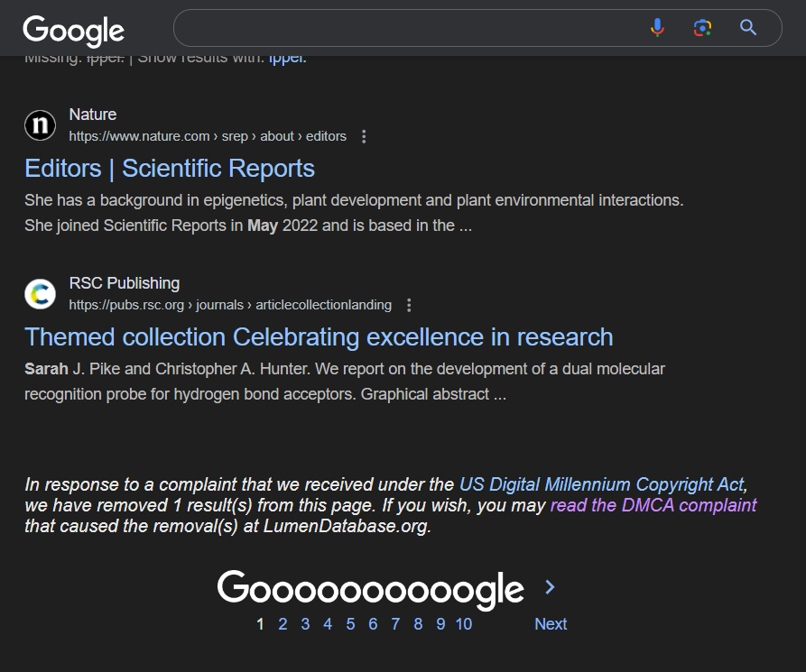Open Google Lens image search

pos(702,28)
